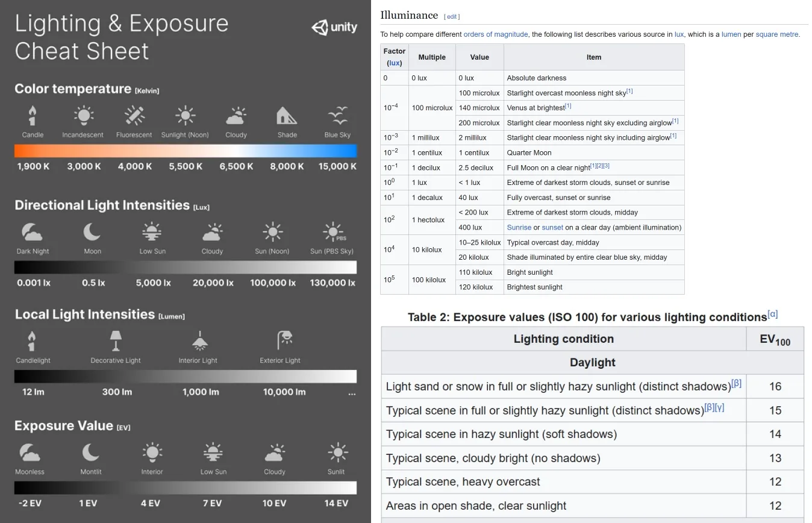Select the Exterior Light street lamp icon
Viewport: 812px width, 523px height.
coord(284,340)
